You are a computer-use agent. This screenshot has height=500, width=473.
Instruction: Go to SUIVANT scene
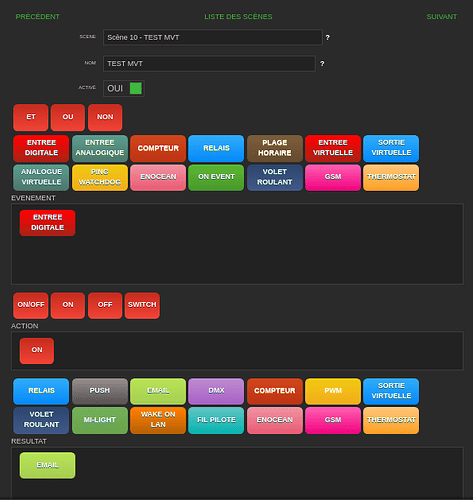(x=442, y=17)
